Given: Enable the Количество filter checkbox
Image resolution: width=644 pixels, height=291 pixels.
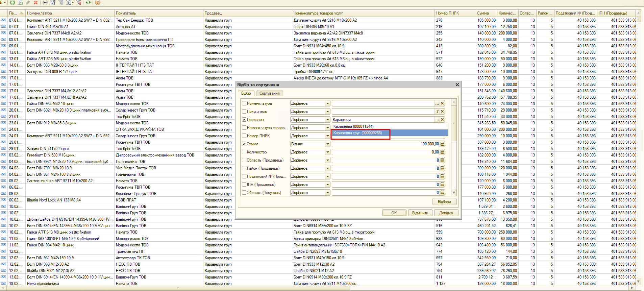Looking at the screenshot, I should (x=244, y=152).
